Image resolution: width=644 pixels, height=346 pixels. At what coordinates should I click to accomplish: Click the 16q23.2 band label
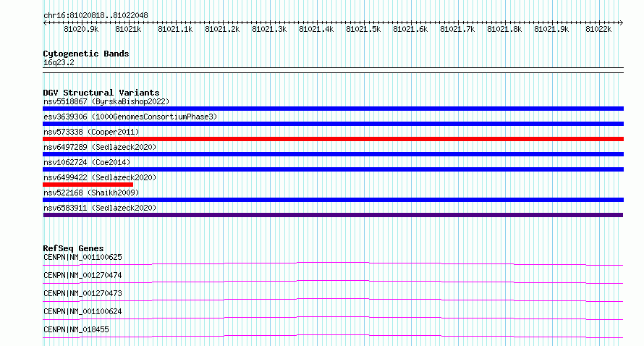[59, 62]
